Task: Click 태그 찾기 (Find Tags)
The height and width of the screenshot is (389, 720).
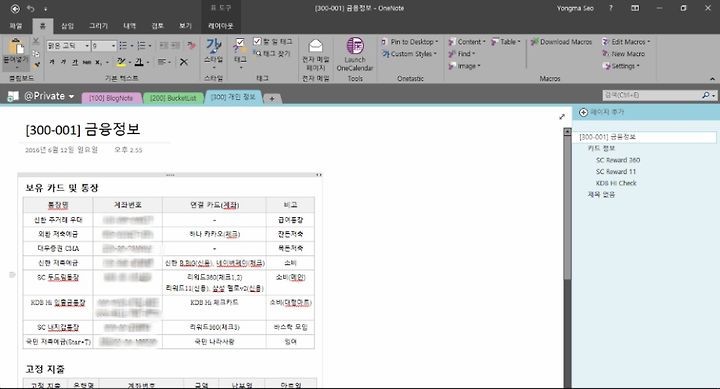Action: click(273, 54)
